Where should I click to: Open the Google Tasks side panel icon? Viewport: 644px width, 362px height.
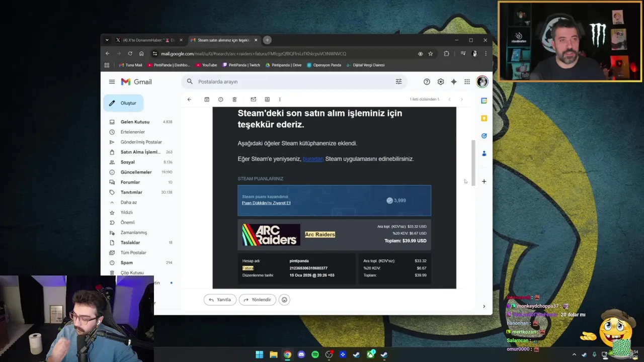point(484,136)
